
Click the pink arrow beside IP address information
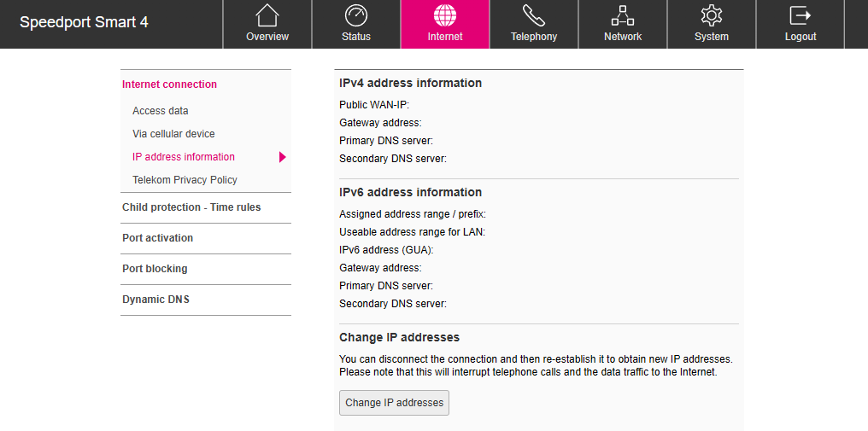[x=282, y=157]
